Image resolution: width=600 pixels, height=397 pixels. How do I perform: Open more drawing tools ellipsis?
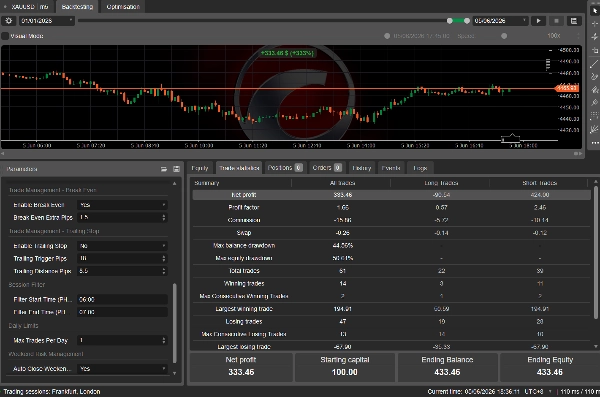[x=594, y=143]
